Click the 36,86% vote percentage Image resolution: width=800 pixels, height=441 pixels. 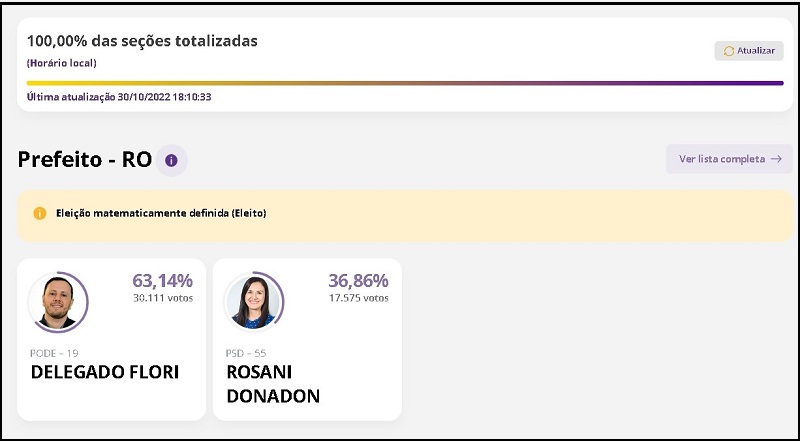point(358,280)
